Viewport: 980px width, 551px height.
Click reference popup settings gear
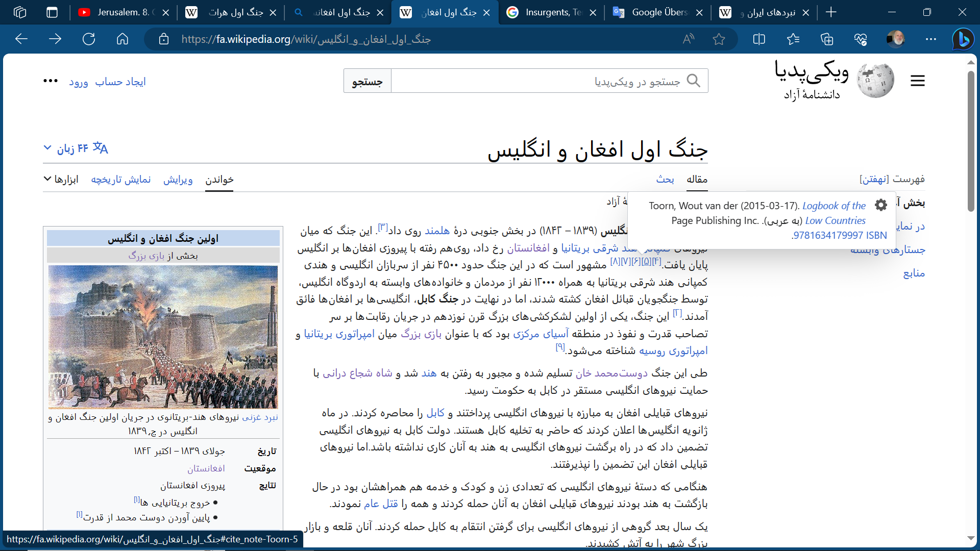pos(881,205)
